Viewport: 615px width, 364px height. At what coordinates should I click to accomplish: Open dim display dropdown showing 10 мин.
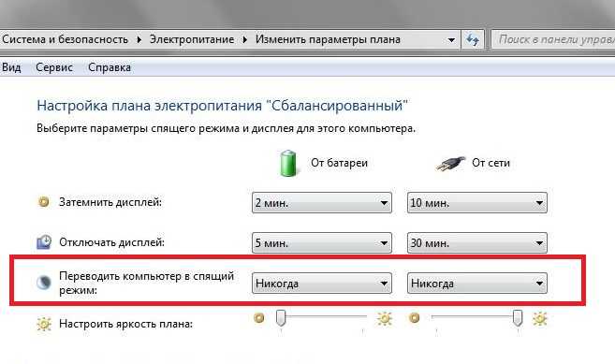click(477, 203)
